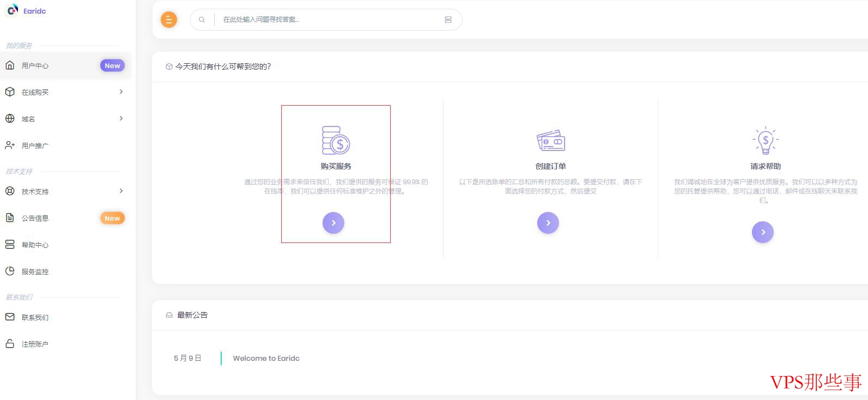This screenshot has width=868, height=400.
Task: Click the search magnifier icon
Action: pyautogui.click(x=202, y=20)
